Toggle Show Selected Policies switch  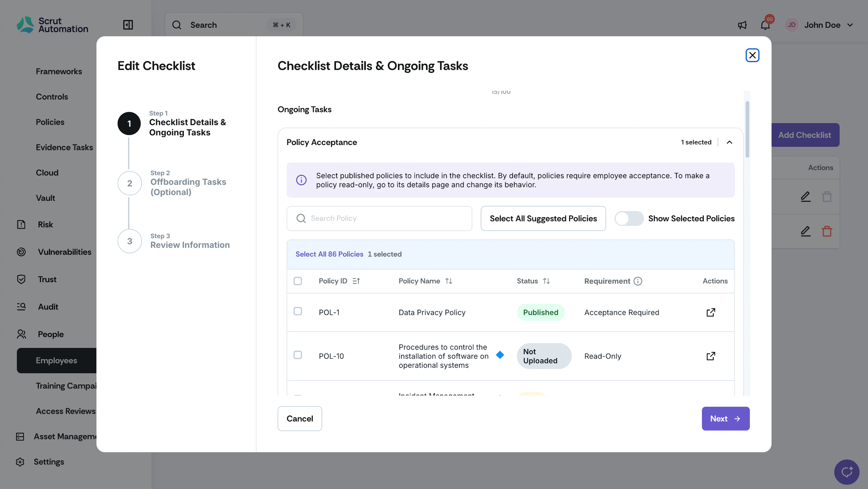(629, 219)
